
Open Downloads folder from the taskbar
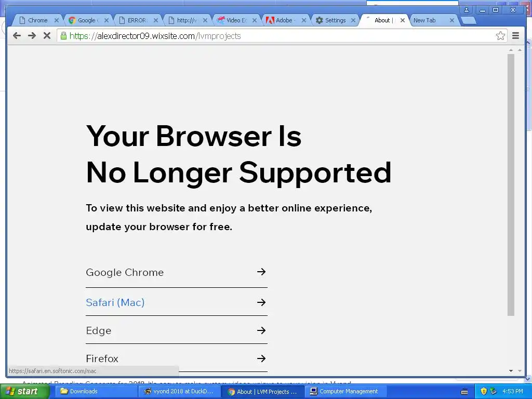click(x=95, y=391)
